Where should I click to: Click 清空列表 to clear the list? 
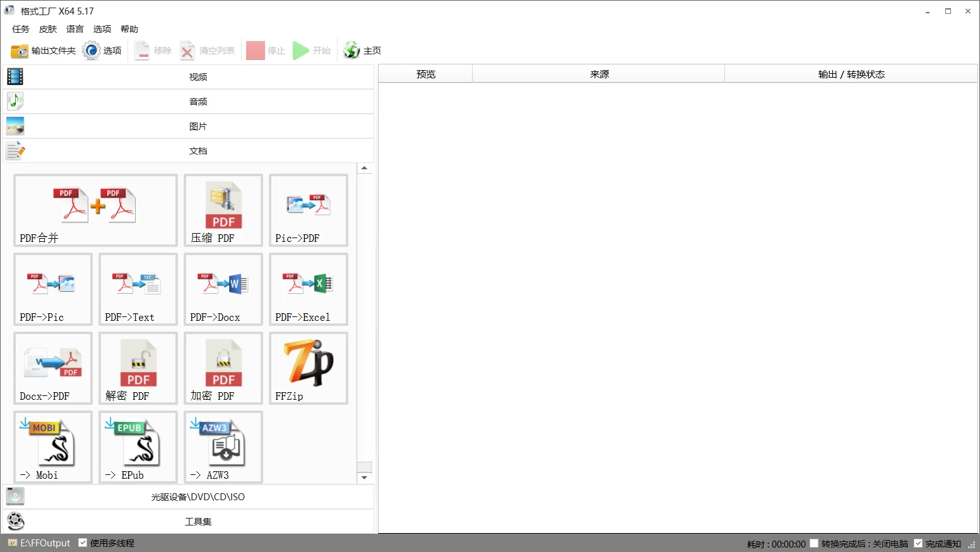coord(207,51)
